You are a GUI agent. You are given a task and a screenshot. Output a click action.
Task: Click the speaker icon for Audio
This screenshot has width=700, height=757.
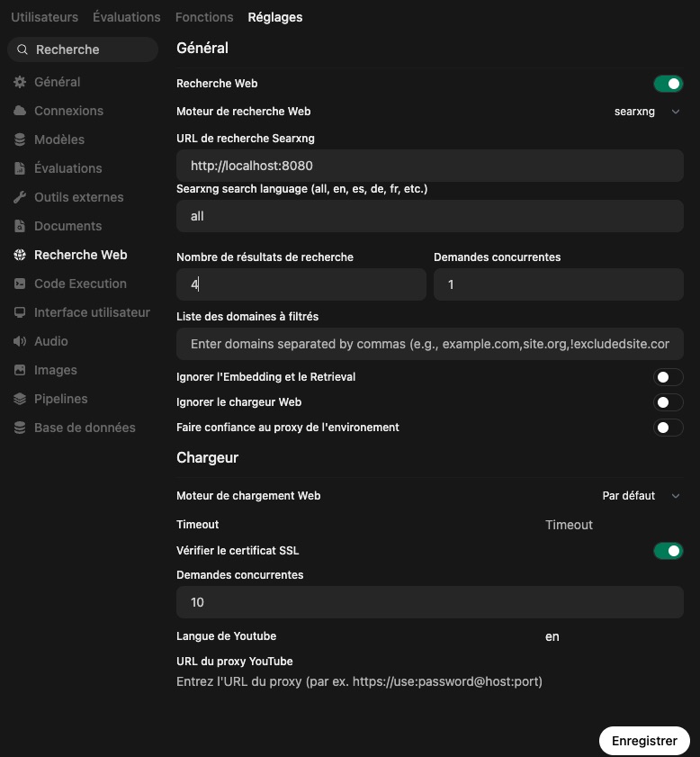pos(20,341)
